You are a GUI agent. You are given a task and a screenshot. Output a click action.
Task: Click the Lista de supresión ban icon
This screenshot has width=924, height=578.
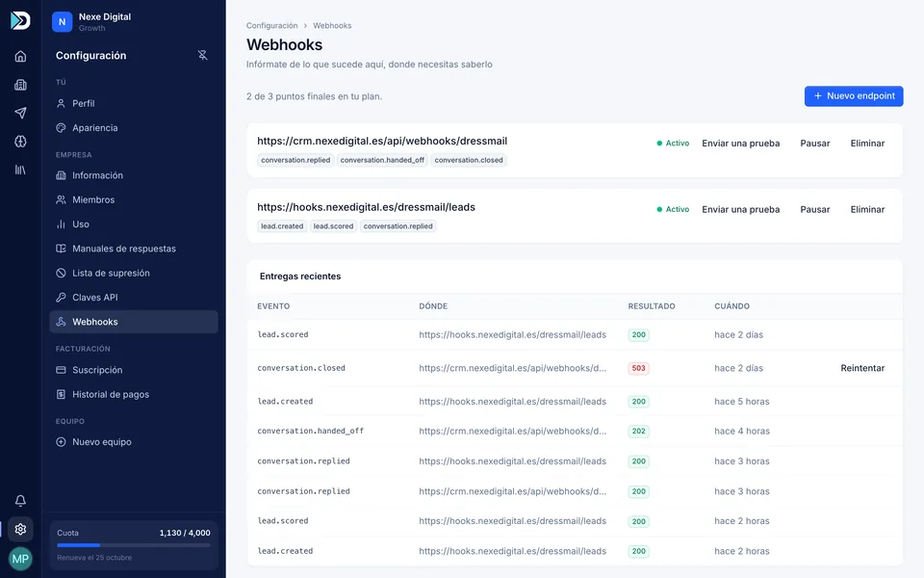61,273
